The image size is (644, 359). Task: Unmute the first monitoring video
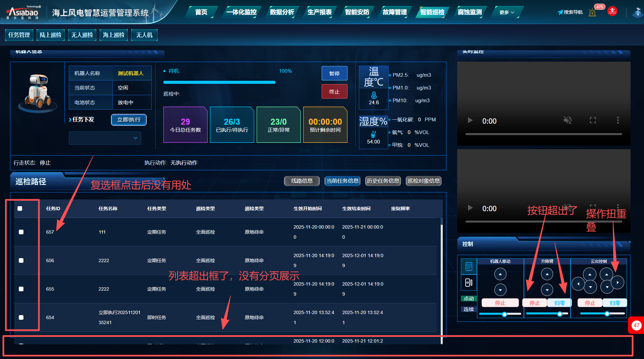click(568, 120)
